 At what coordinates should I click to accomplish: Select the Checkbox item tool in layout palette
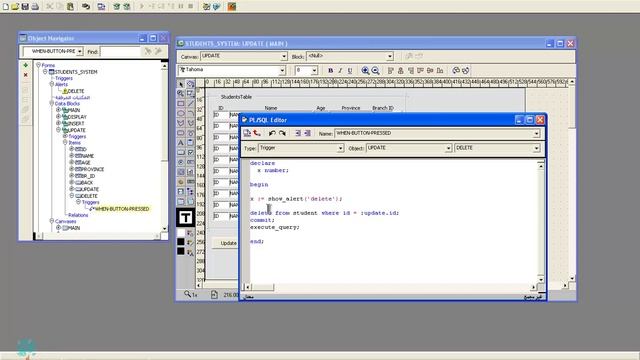tap(191, 152)
